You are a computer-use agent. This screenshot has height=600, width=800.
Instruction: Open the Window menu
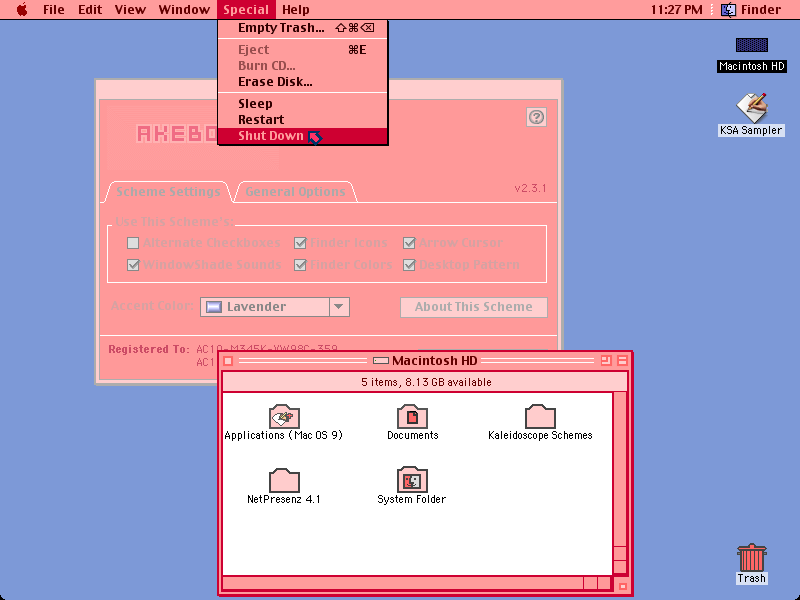click(x=184, y=9)
